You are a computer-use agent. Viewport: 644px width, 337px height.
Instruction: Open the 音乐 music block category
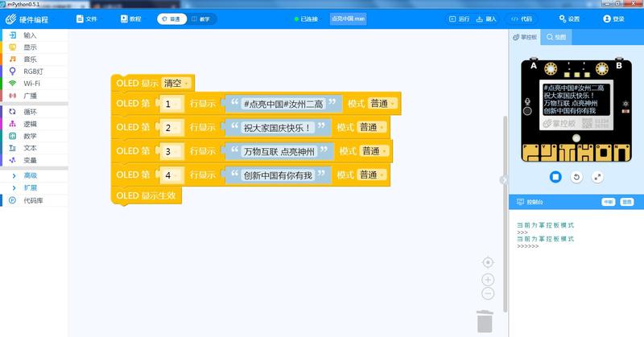(x=29, y=60)
